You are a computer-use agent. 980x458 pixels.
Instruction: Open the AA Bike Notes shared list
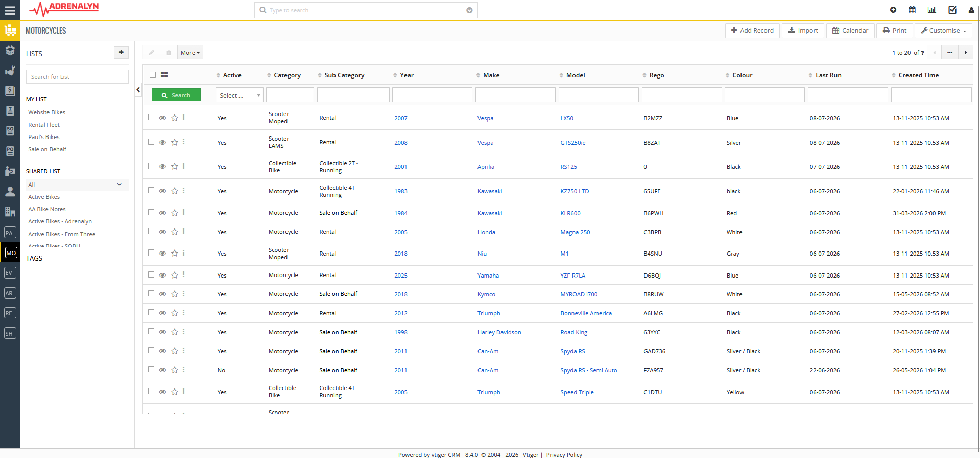click(x=47, y=209)
